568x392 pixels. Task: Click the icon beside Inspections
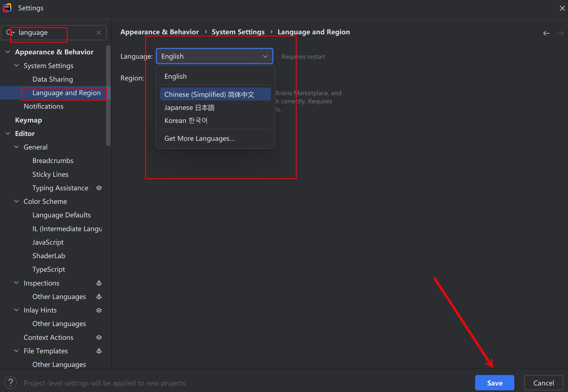(99, 283)
